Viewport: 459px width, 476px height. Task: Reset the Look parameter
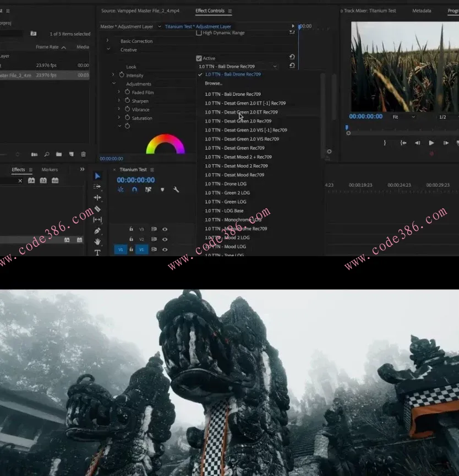tap(292, 66)
